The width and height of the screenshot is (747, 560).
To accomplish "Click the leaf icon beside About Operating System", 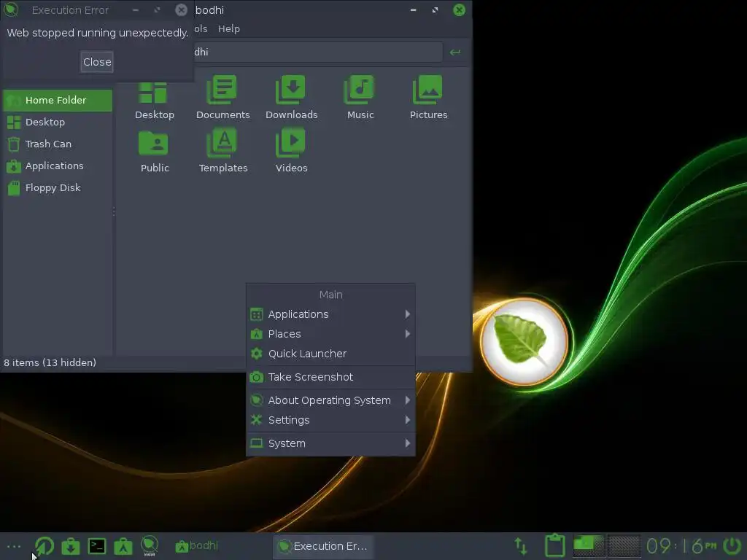I will 256,400.
